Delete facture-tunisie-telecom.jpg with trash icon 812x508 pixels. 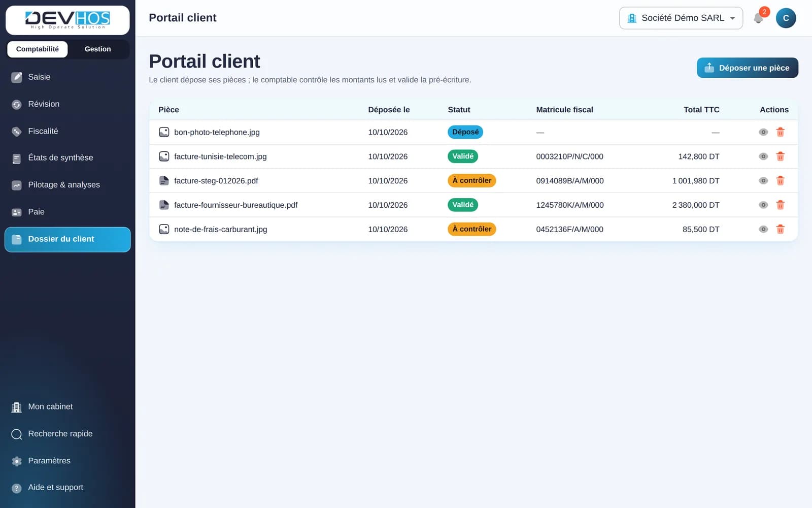[x=781, y=156]
